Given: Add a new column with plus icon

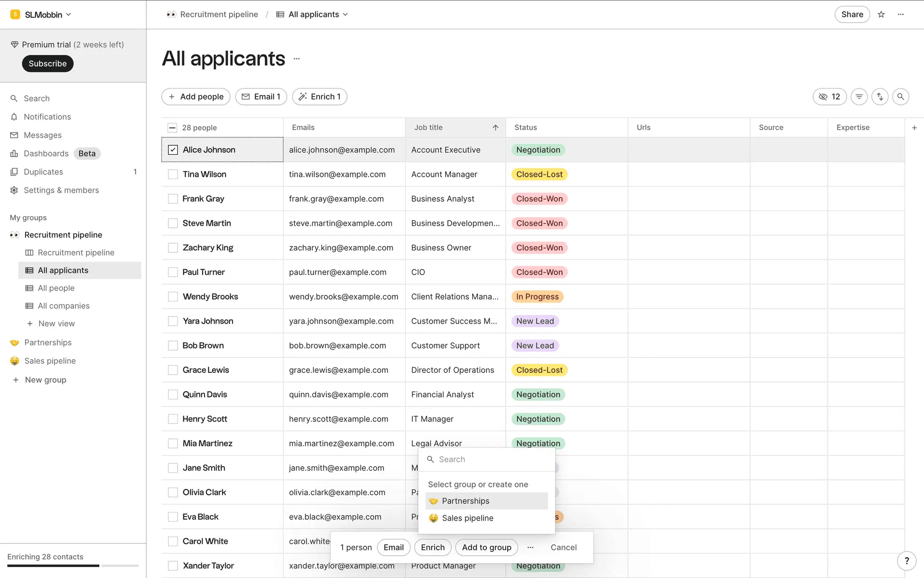Looking at the screenshot, I should [914, 128].
